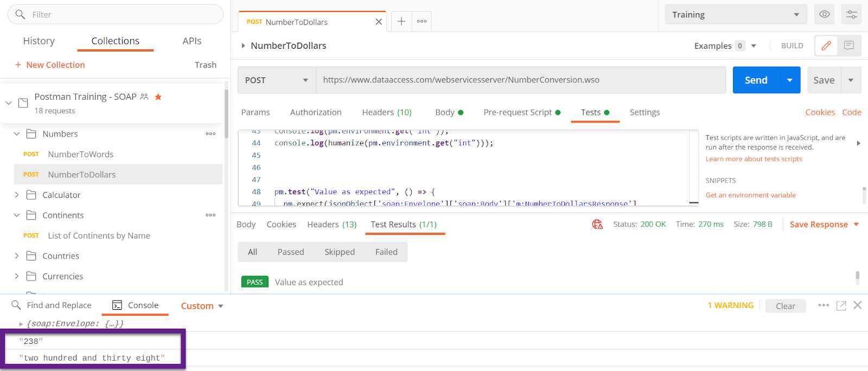Open the Numbers folder options menu
868x371 pixels.
click(x=210, y=134)
